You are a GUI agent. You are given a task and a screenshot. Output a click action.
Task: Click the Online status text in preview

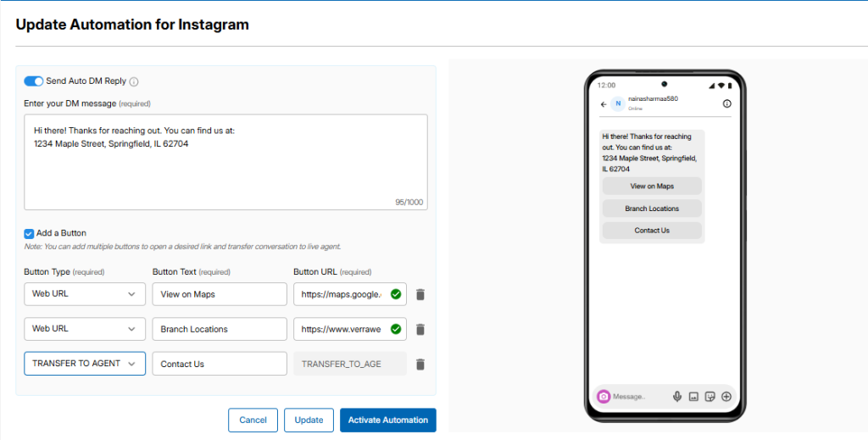[x=634, y=109]
